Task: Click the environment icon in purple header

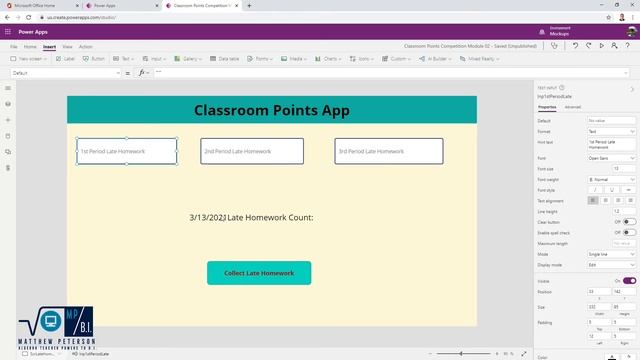Action: point(542,32)
